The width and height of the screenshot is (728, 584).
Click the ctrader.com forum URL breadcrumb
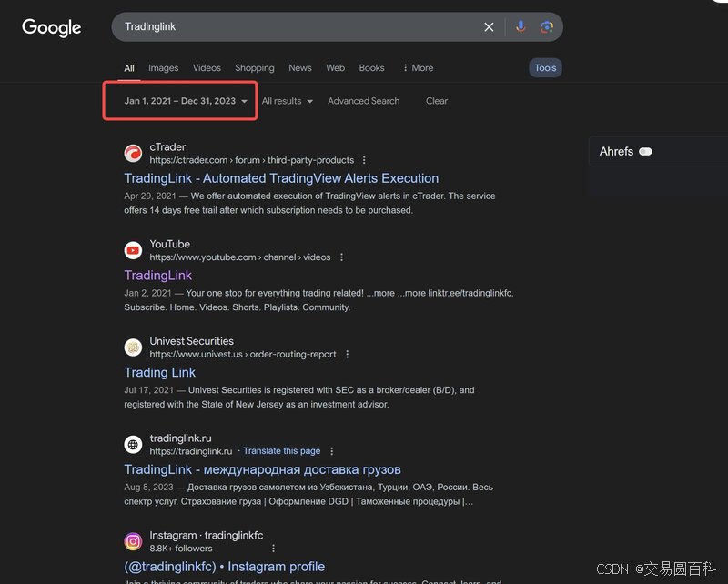coord(252,160)
